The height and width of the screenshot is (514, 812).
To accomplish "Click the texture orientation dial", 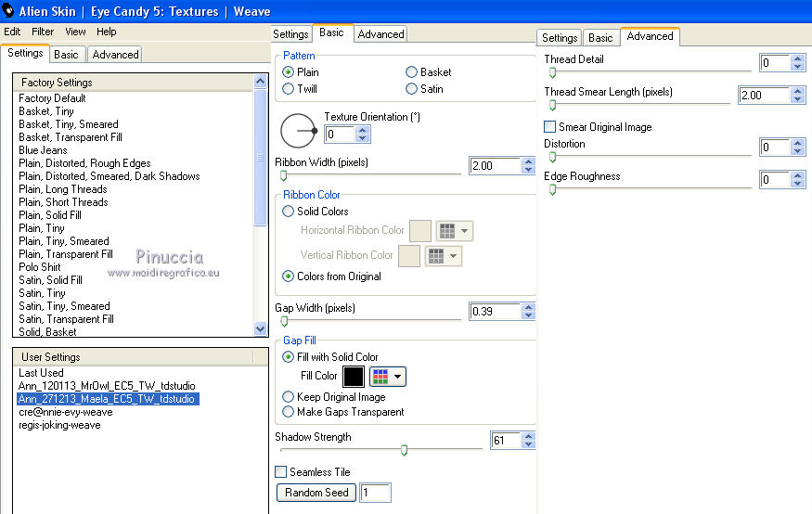I will click(298, 131).
